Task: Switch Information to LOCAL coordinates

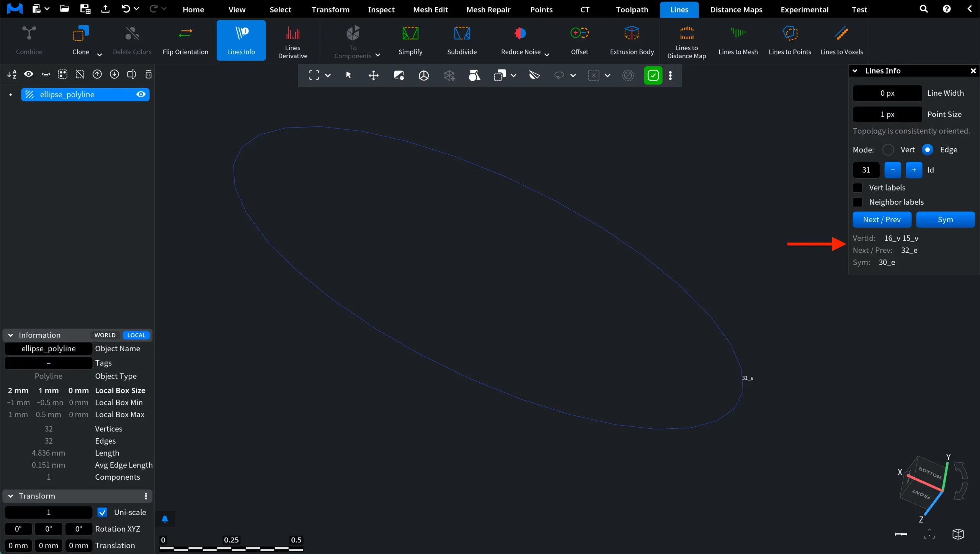Action: (136, 335)
